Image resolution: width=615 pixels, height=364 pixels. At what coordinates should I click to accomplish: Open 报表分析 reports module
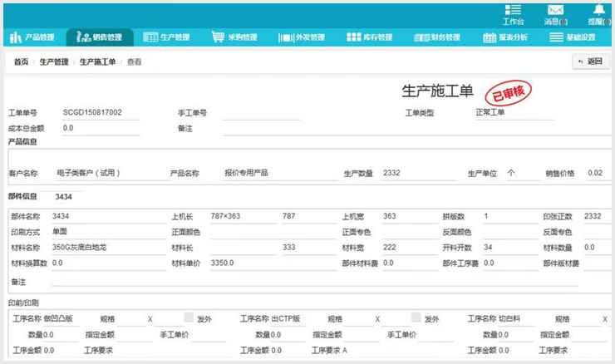coord(506,37)
